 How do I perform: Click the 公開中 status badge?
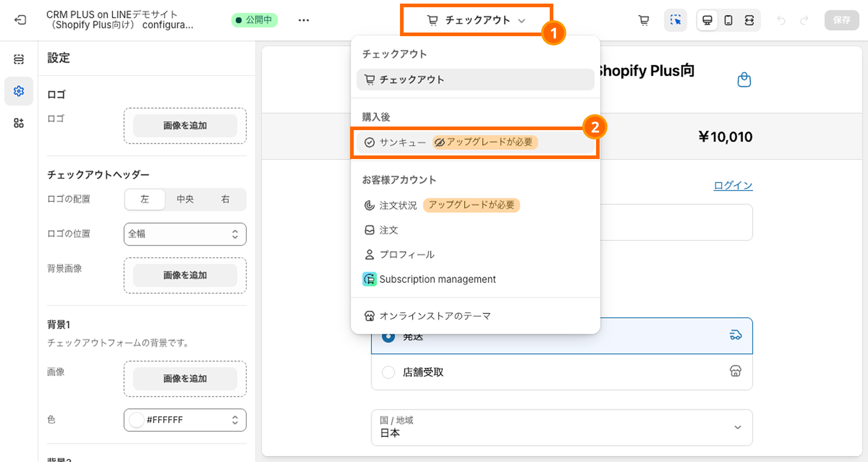(255, 20)
